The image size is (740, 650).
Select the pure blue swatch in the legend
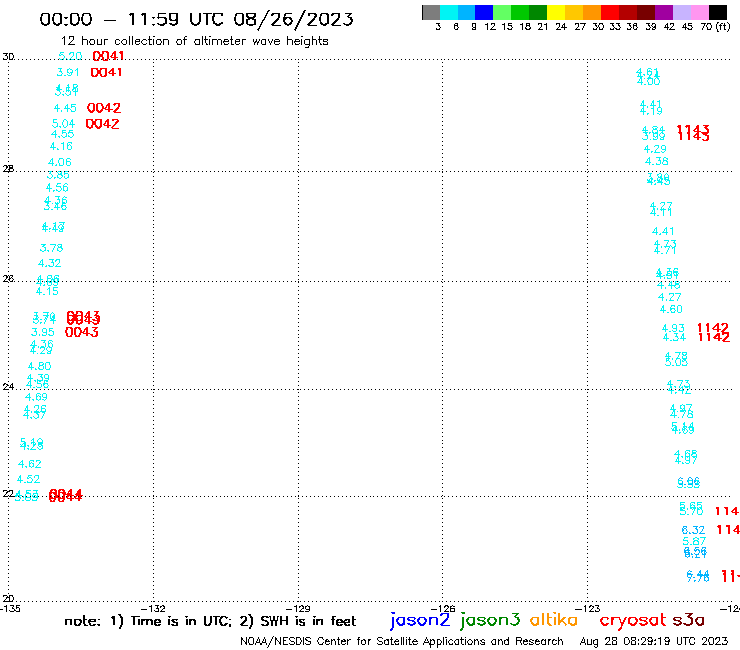point(484,12)
